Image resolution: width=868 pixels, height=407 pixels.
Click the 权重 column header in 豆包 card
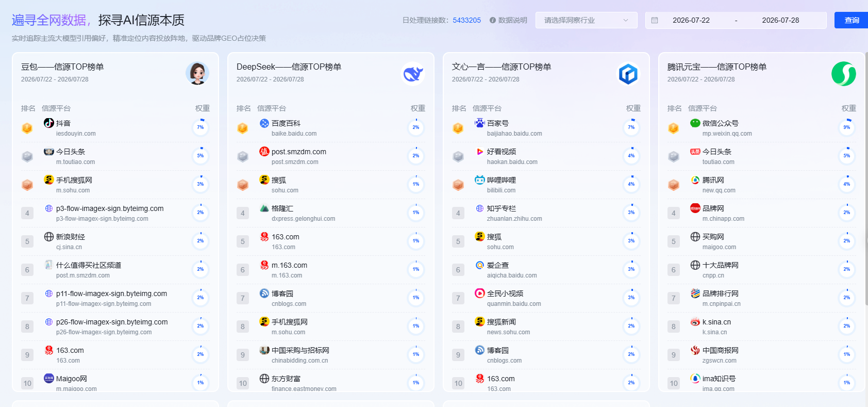(203, 108)
